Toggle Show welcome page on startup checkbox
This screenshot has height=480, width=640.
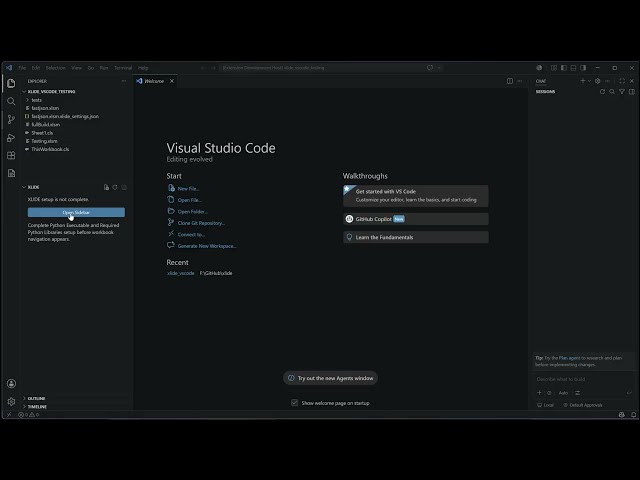click(x=294, y=403)
